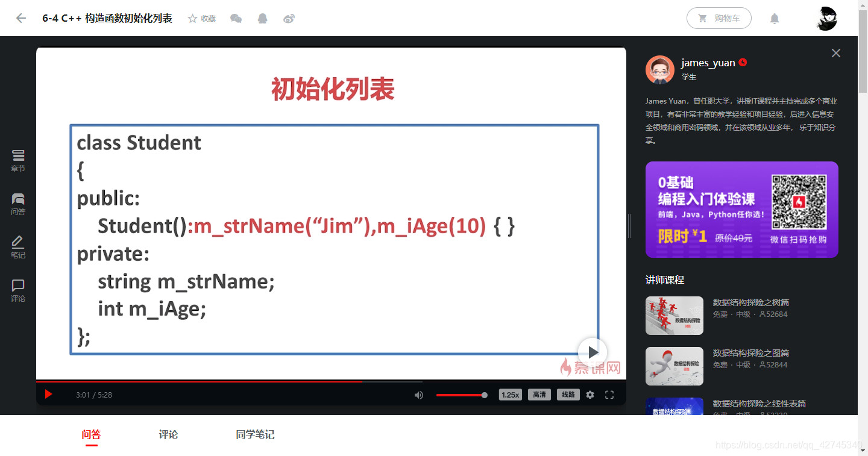
Task: Click the large round play button overlay
Action: pos(593,352)
